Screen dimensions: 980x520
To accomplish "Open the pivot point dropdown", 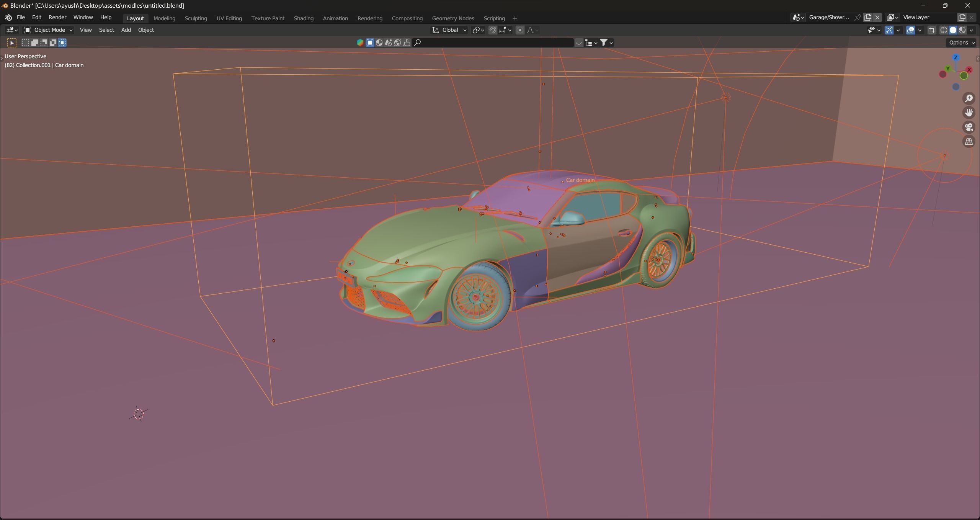I will coord(478,30).
